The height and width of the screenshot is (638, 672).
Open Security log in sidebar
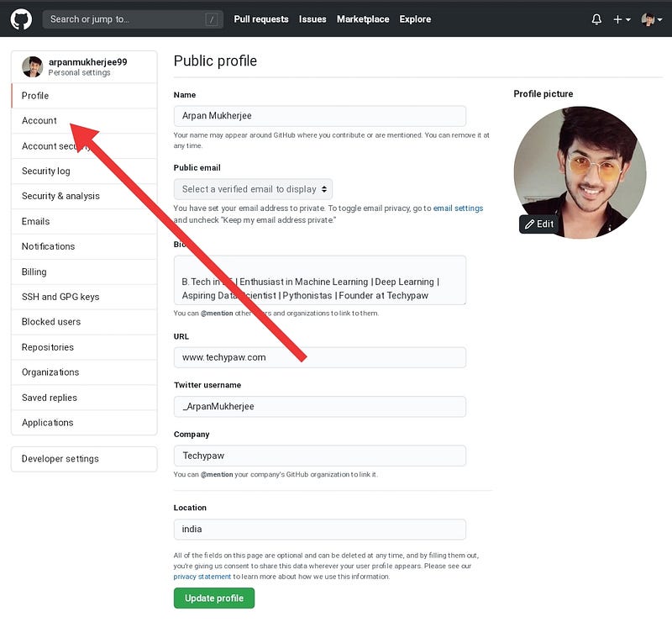click(84, 171)
